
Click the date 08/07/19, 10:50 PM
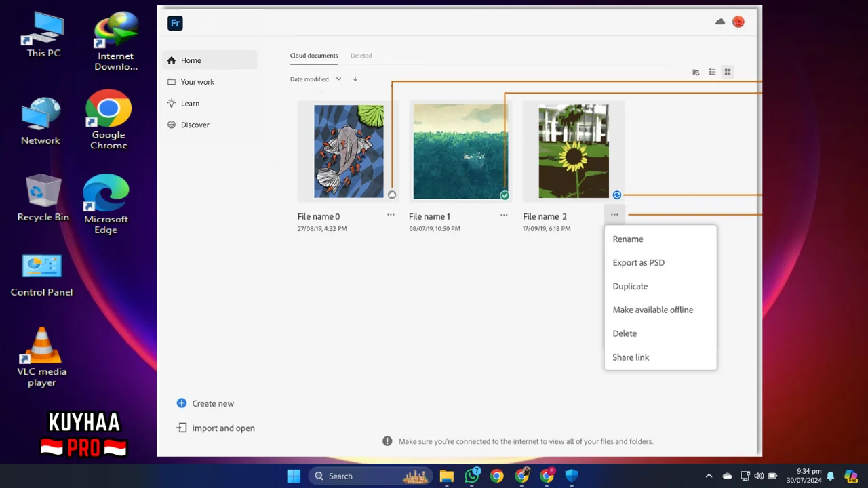[x=435, y=229]
